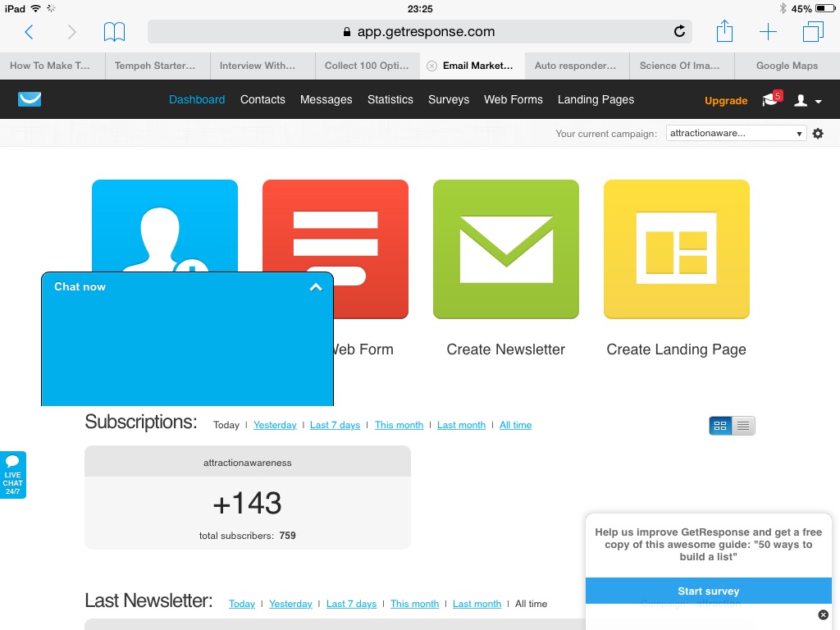Screen dimensions: 840x630
Task: Filter Subscriptions by Yesterday
Action: tap(275, 425)
